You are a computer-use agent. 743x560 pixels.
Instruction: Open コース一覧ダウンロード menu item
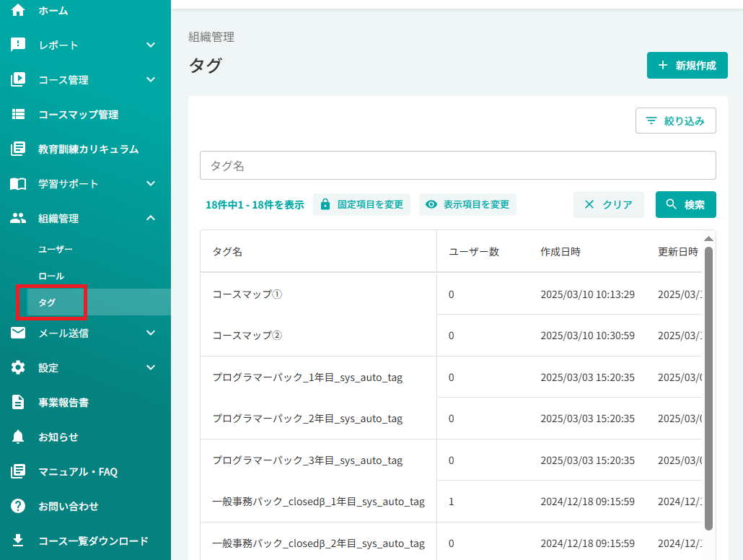click(x=85, y=541)
